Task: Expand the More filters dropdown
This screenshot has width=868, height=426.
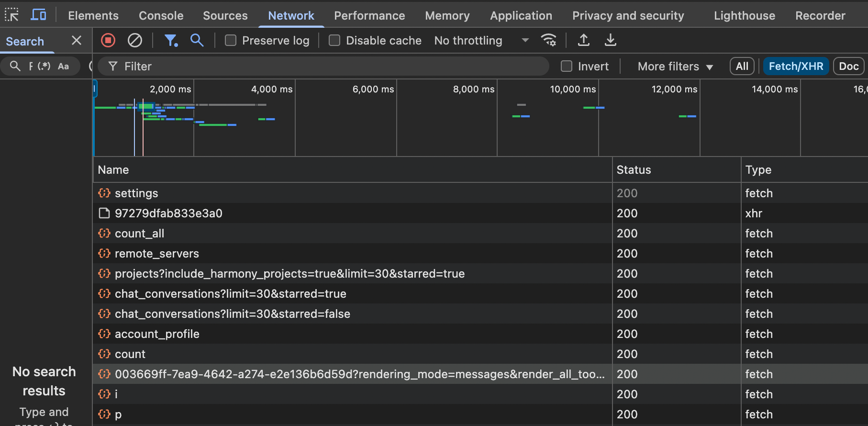Action: pos(675,67)
